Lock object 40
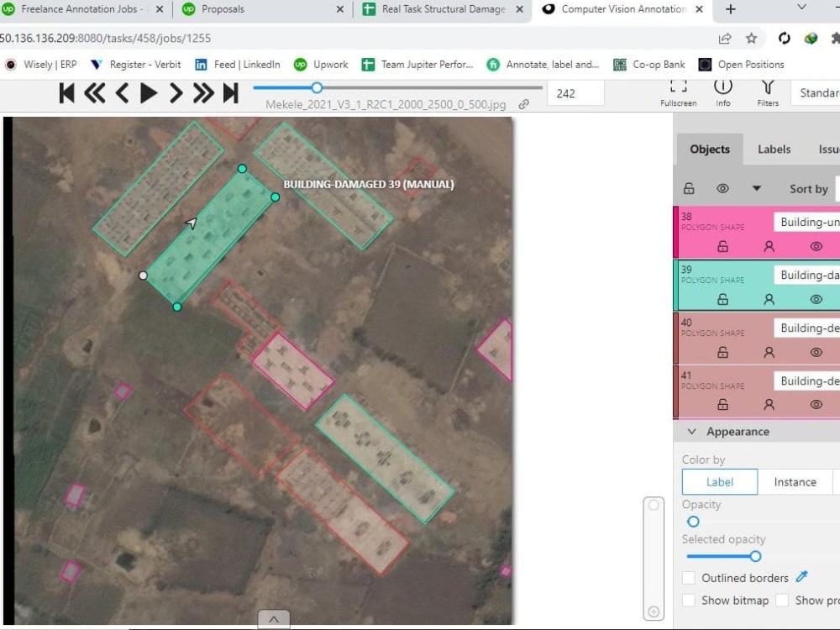 722,353
